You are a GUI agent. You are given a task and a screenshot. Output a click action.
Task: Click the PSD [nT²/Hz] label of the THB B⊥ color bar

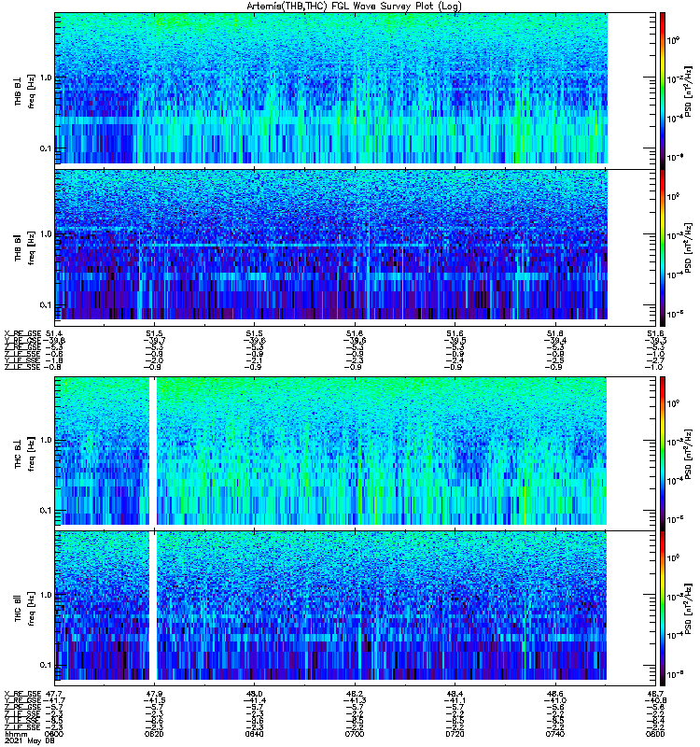(688, 91)
